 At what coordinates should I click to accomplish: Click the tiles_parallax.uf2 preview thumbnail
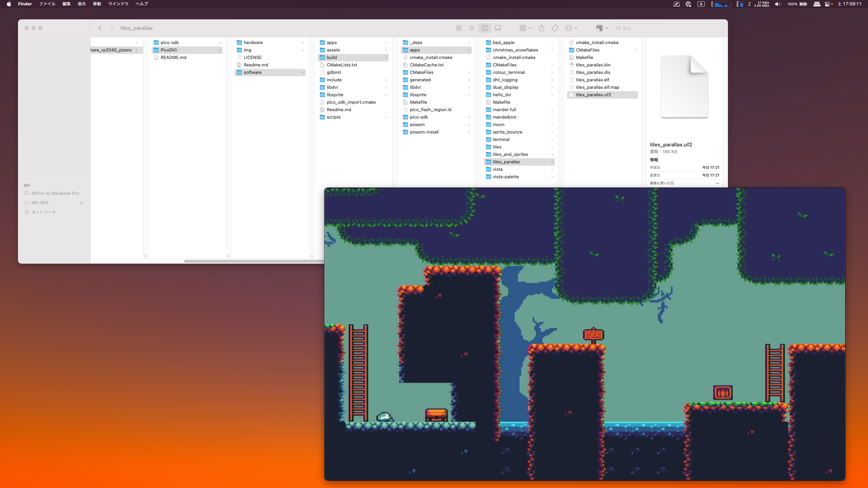(684, 87)
